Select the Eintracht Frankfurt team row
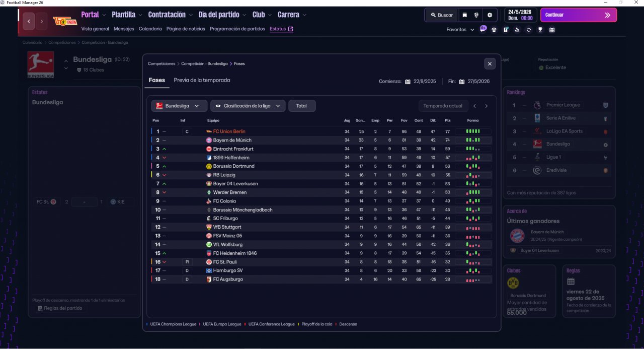This screenshot has height=349, width=644. pyautogui.click(x=321, y=149)
